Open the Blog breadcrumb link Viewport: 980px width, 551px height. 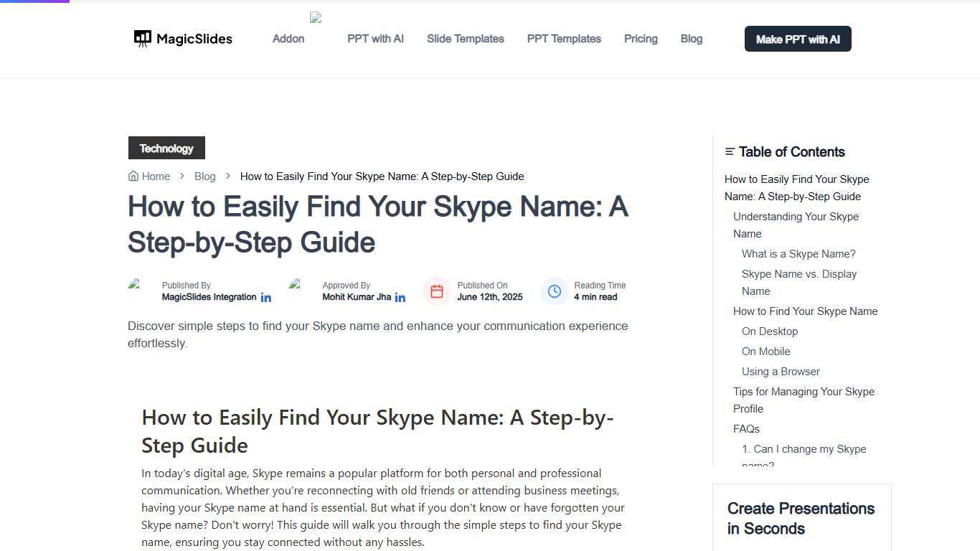[204, 176]
